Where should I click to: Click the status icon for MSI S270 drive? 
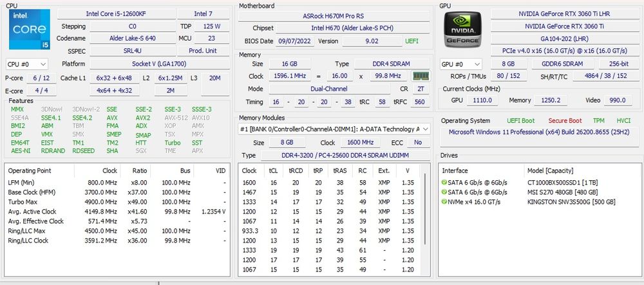[x=444, y=192]
